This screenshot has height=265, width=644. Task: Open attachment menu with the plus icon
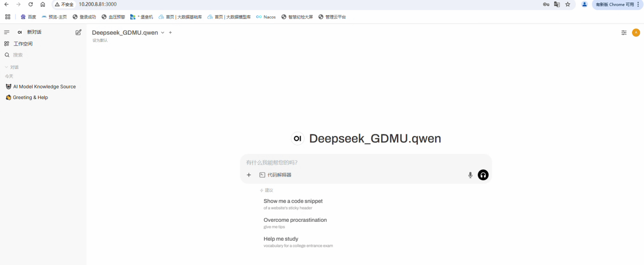click(249, 174)
